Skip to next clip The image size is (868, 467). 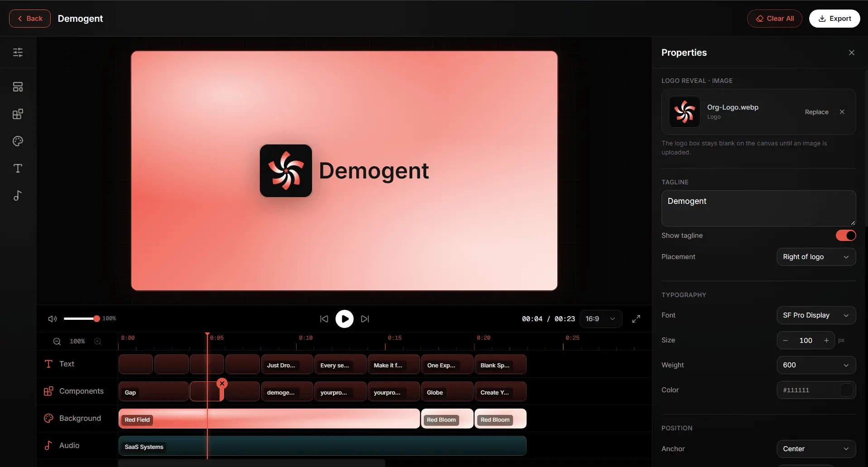tap(365, 319)
